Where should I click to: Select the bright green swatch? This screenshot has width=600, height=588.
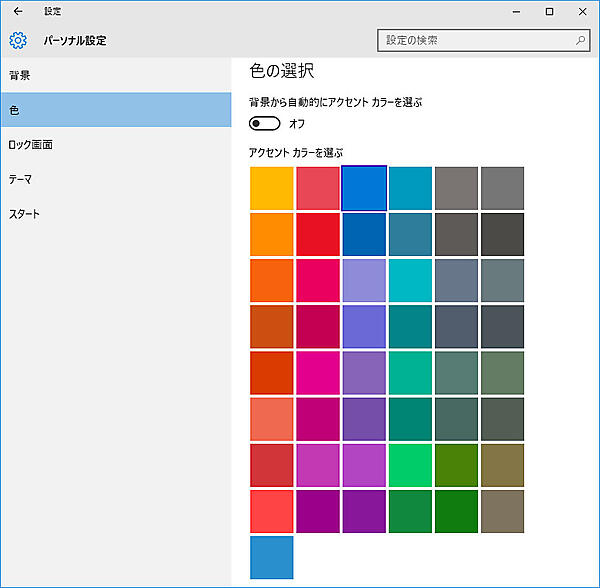pos(410,464)
